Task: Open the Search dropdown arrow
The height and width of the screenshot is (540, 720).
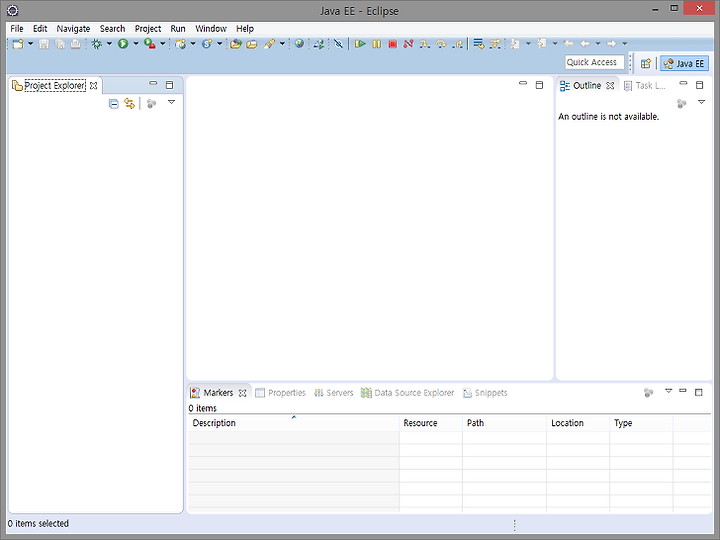Action: (x=282, y=44)
